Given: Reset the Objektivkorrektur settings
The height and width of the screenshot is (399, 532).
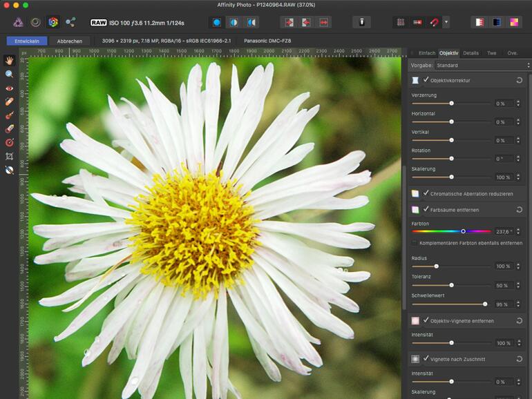Looking at the screenshot, I should click(519, 81).
